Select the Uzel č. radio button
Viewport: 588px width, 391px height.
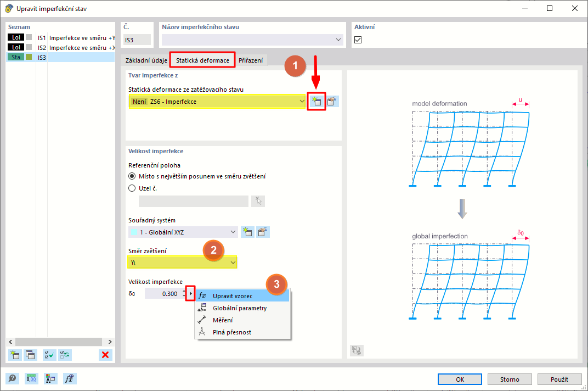coord(132,188)
